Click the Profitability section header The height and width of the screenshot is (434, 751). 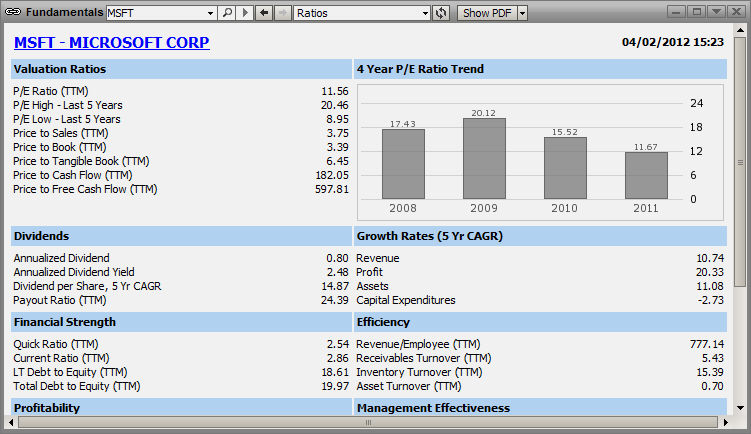click(181, 407)
